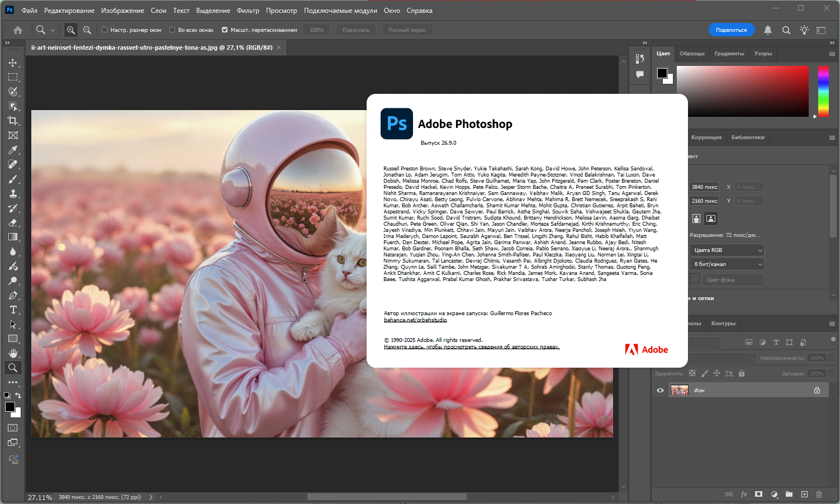Select the Gradient tool
The height and width of the screenshot is (504, 840).
click(13, 237)
